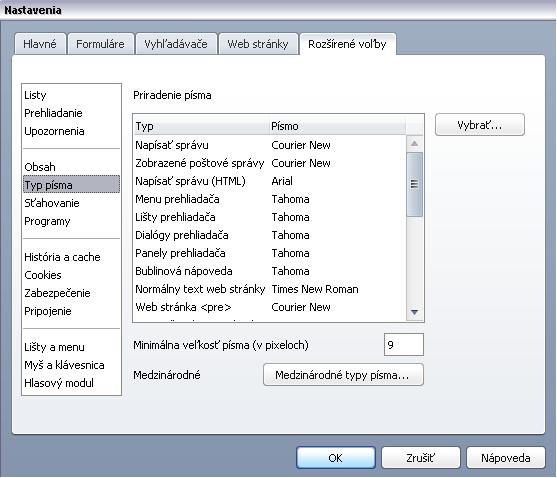
Task: Open Myš a klávesnica settings
Action: click(x=71, y=365)
